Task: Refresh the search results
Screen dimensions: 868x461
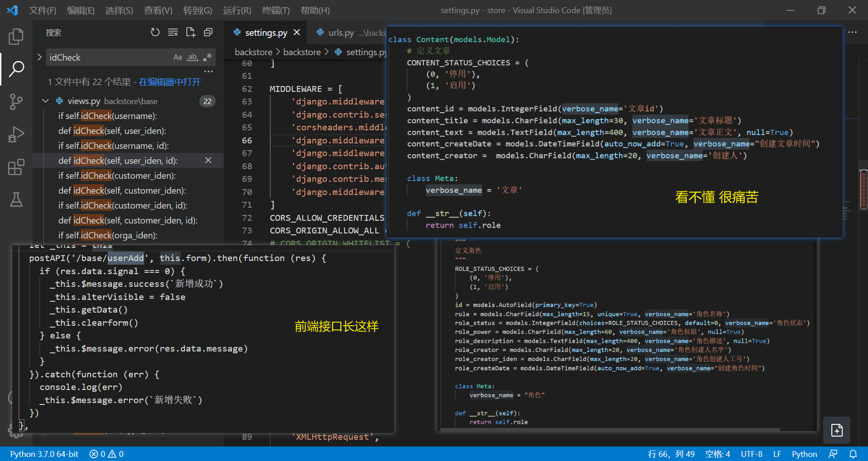Action: tap(155, 33)
